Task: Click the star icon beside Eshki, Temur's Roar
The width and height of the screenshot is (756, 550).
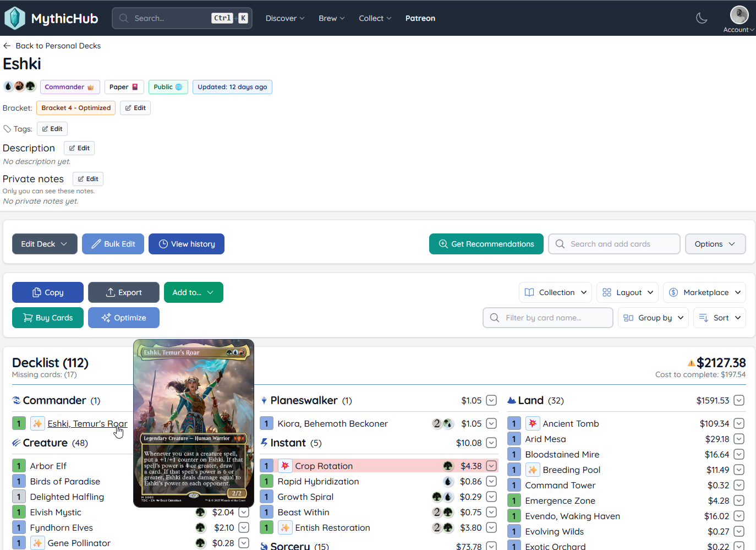Action: 37,423
